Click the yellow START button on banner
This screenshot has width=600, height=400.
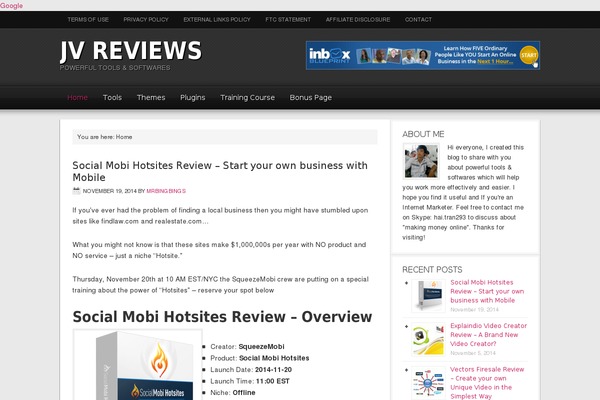[529, 55]
